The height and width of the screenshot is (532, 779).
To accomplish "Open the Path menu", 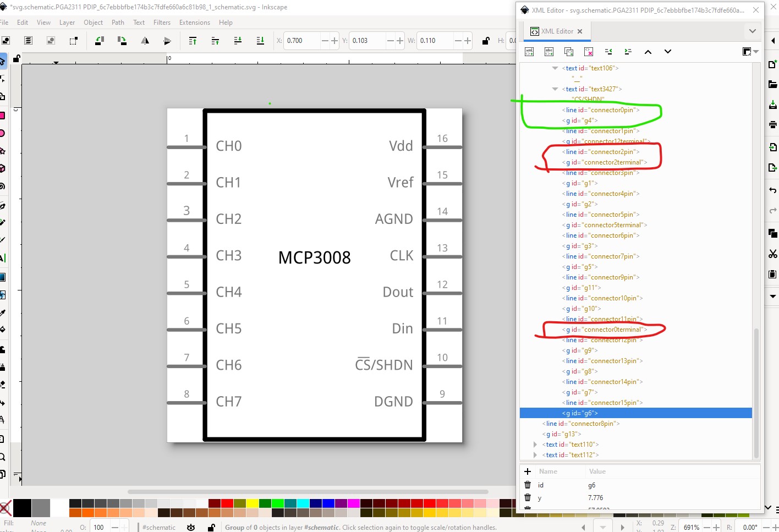I will (x=118, y=23).
